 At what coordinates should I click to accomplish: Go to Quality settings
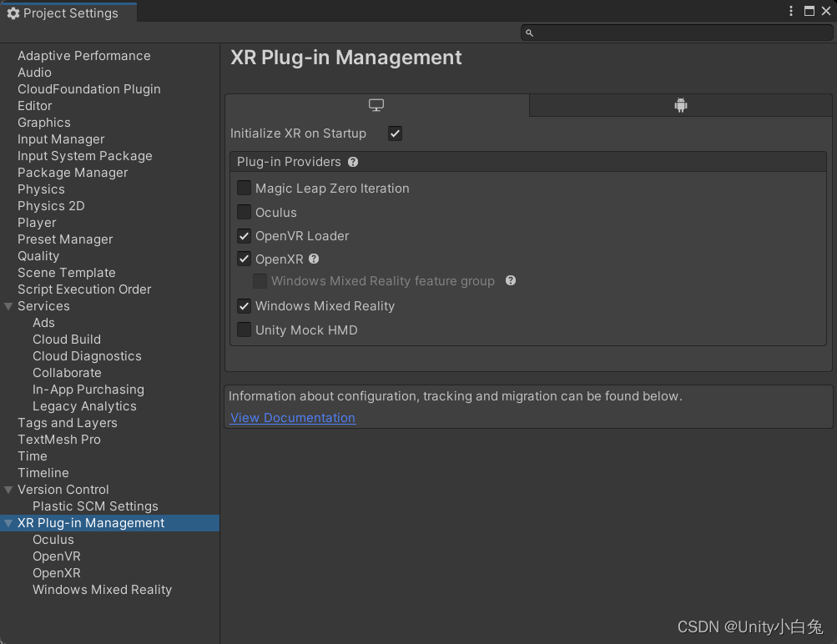coord(38,256)
